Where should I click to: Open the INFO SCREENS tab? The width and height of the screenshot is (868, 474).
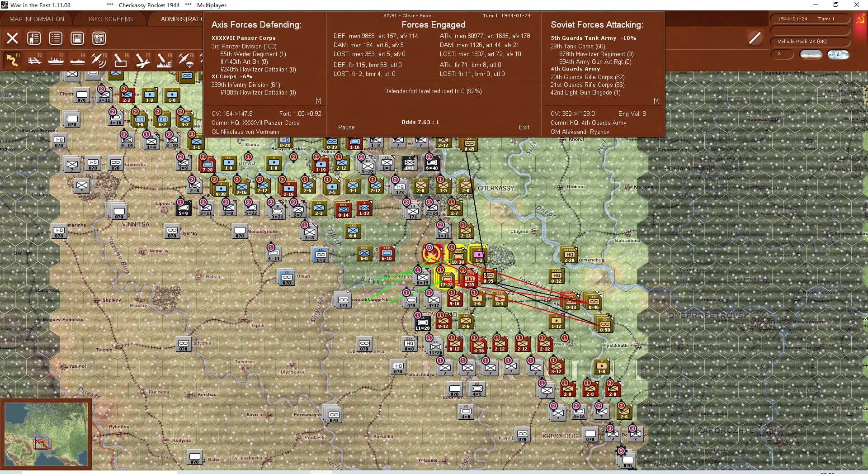click(x=111, y=19)
